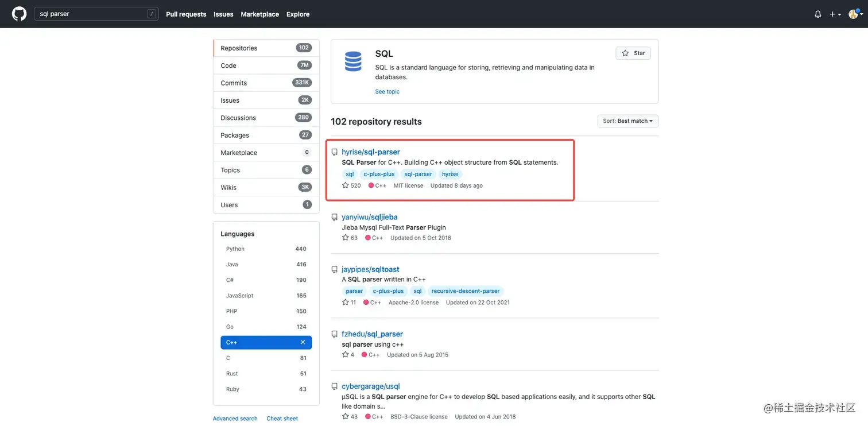Click the repo icon beside hyrise/sql-parser
Viewport: 868px width, 426px height.
pyautogui.click(x=335, y=153)
